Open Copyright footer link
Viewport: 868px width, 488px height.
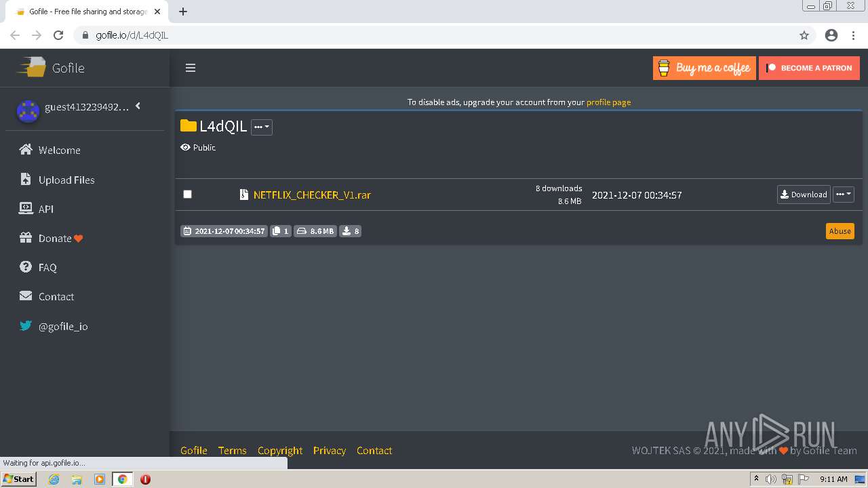[280, 451]
